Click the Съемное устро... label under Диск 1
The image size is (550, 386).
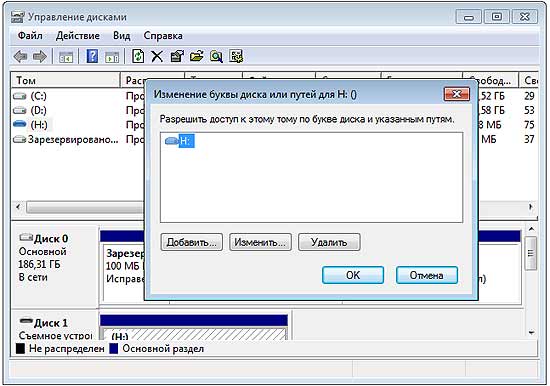[55, 335]
